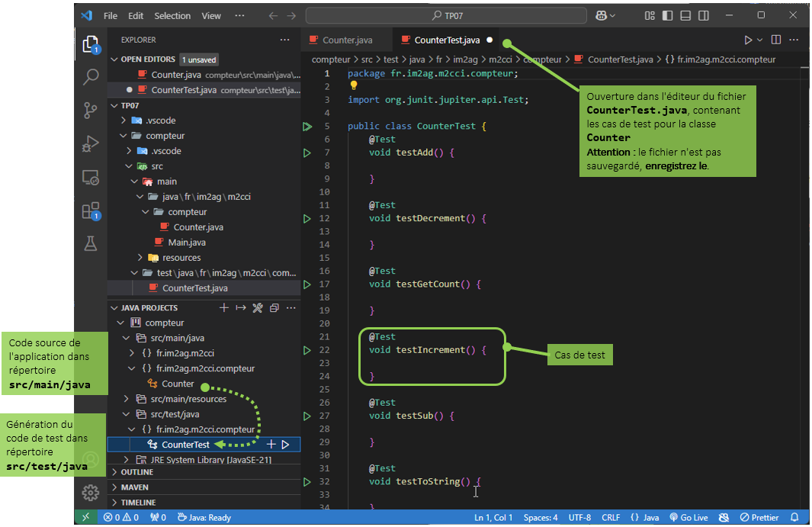Click the Manage gear icon
This screenshot has height=527, width=812.
[x=91, y=493]
